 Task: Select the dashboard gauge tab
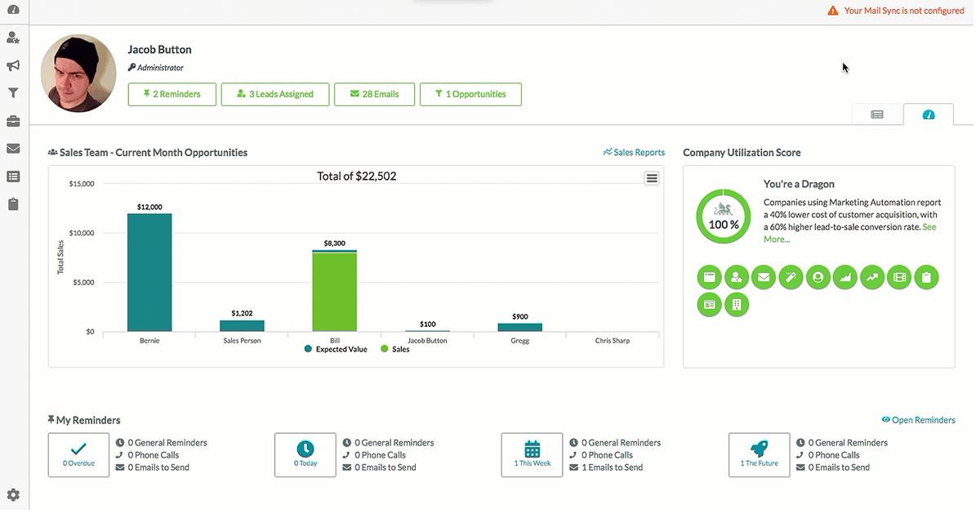[929, 115]
